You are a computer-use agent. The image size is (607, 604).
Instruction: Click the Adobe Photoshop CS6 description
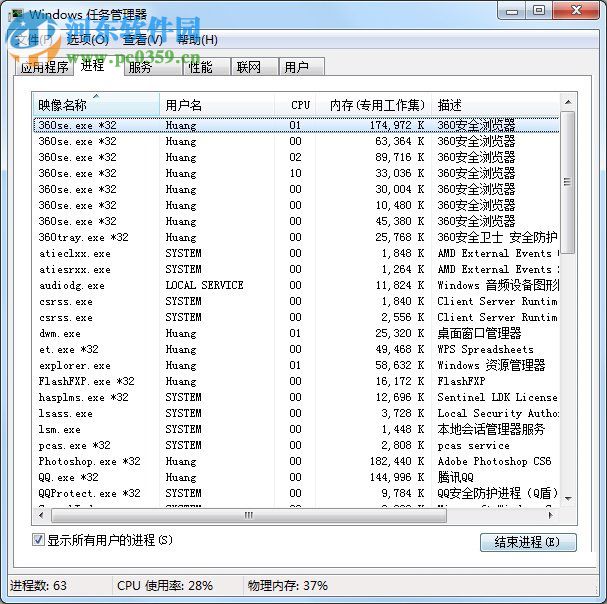point(494,462)
